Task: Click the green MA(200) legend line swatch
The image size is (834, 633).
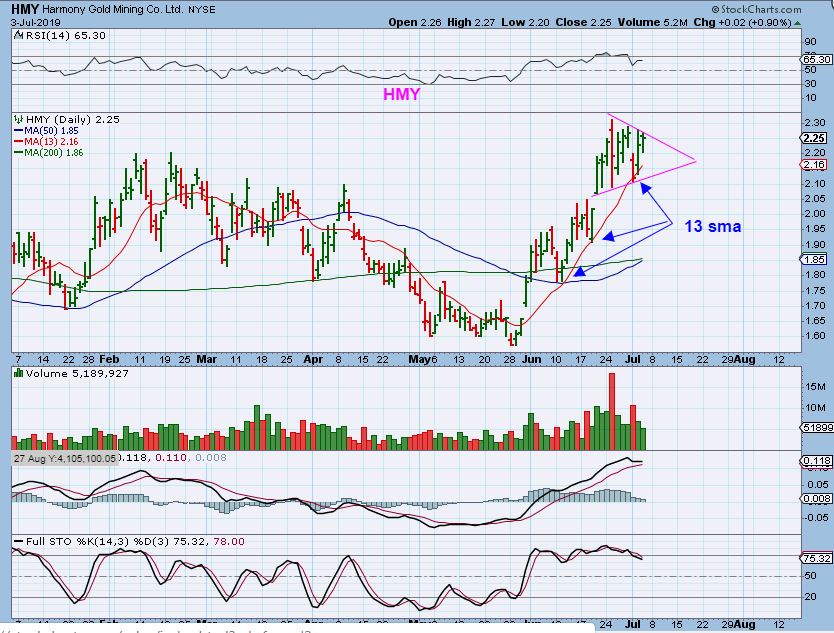Action: (x=19, y=153)
